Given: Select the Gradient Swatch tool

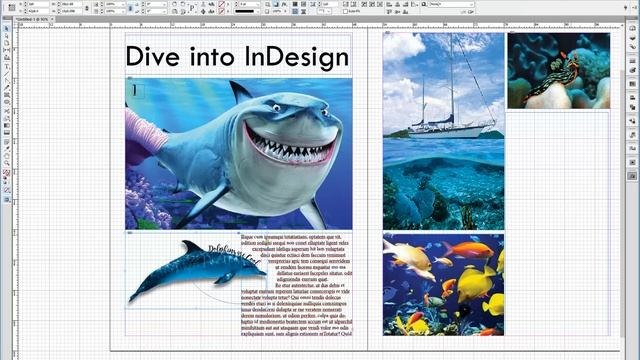Looking at the screenshot, I should pos(7,125).
